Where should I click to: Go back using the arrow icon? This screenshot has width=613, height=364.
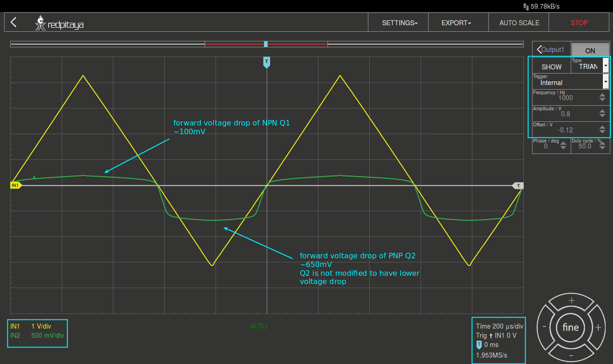point(14,22)
